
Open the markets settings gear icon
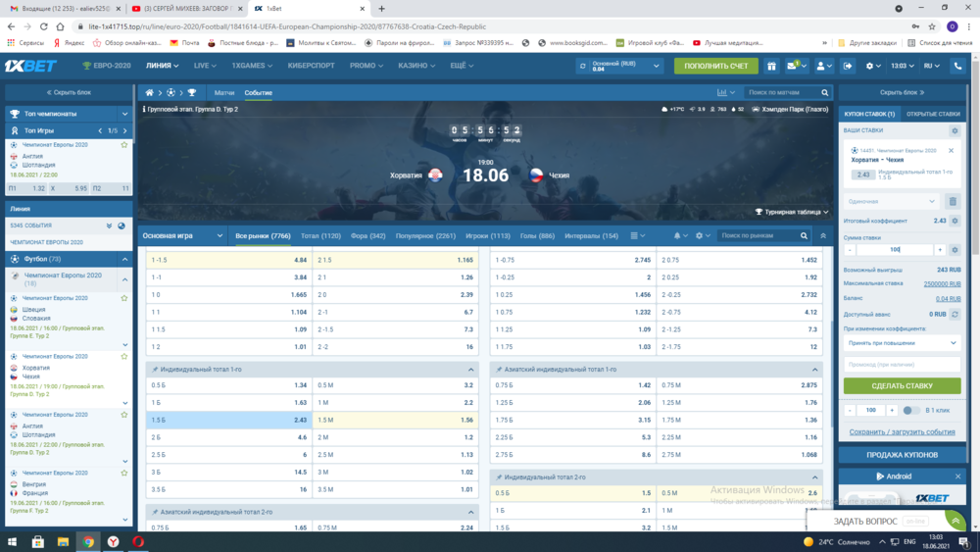pyautogui.click(x=699, y=235)
